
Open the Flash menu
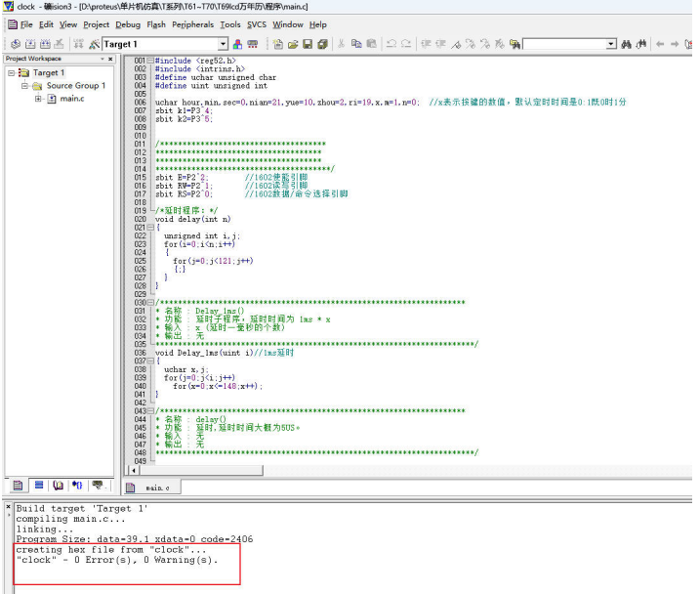click(156, 24)
